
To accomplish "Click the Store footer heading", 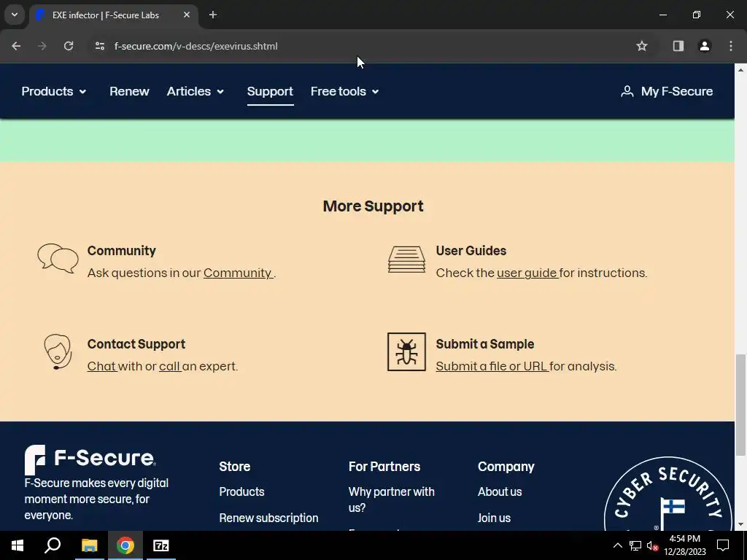I will 234,467.
